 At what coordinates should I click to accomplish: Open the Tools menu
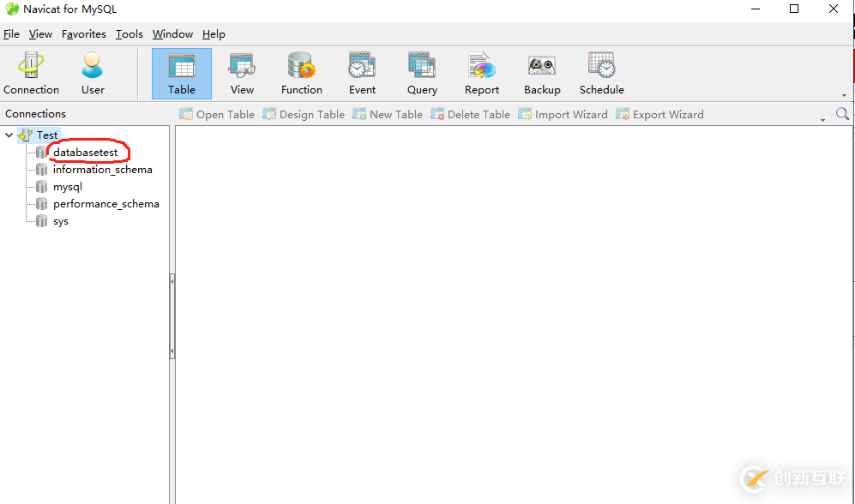129,33
